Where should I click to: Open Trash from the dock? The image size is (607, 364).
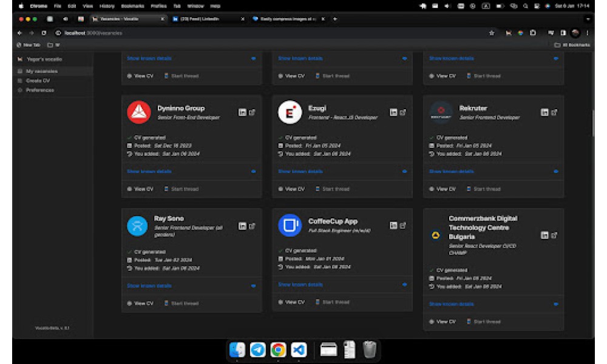370,349
